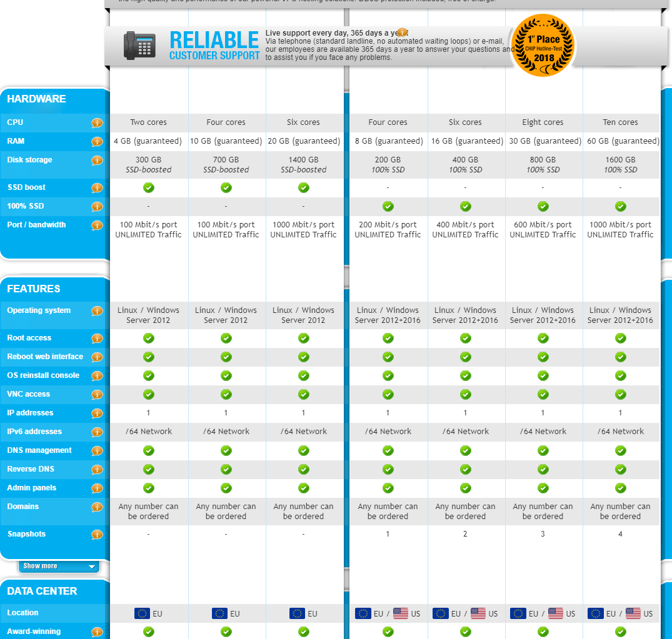Click the DNS management row label

39,450
